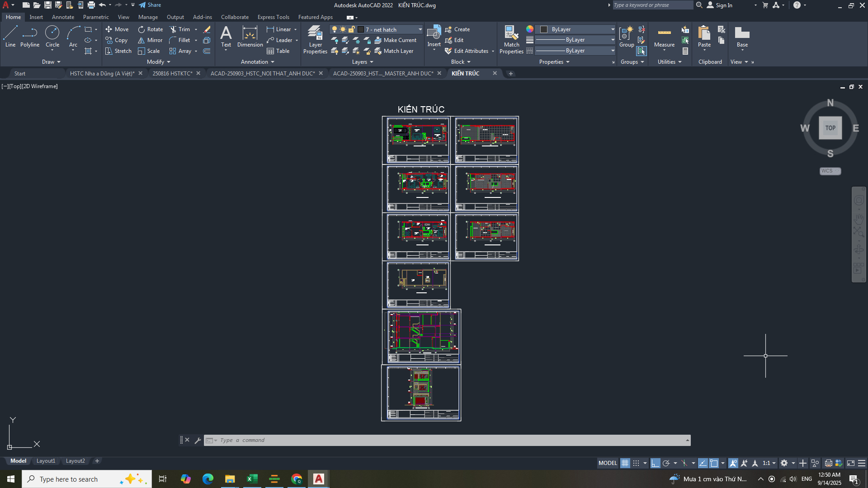Select the Circle draw tool
The image size is (868, 488).
[52, 36]
